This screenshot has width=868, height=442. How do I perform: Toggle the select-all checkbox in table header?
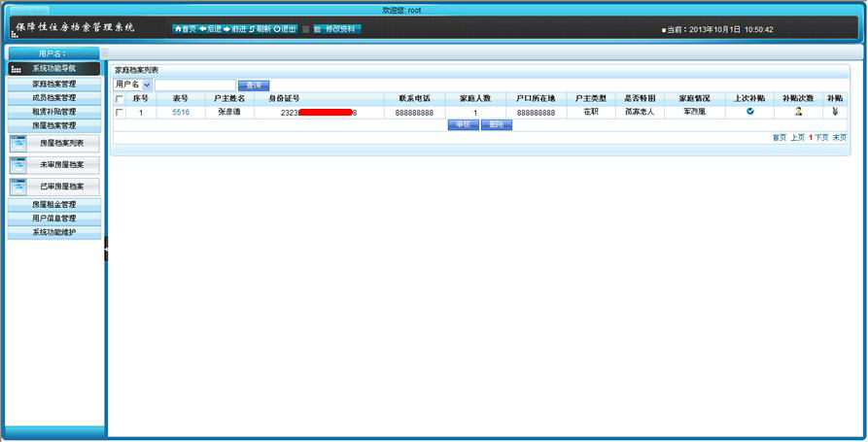pos(120,99)
